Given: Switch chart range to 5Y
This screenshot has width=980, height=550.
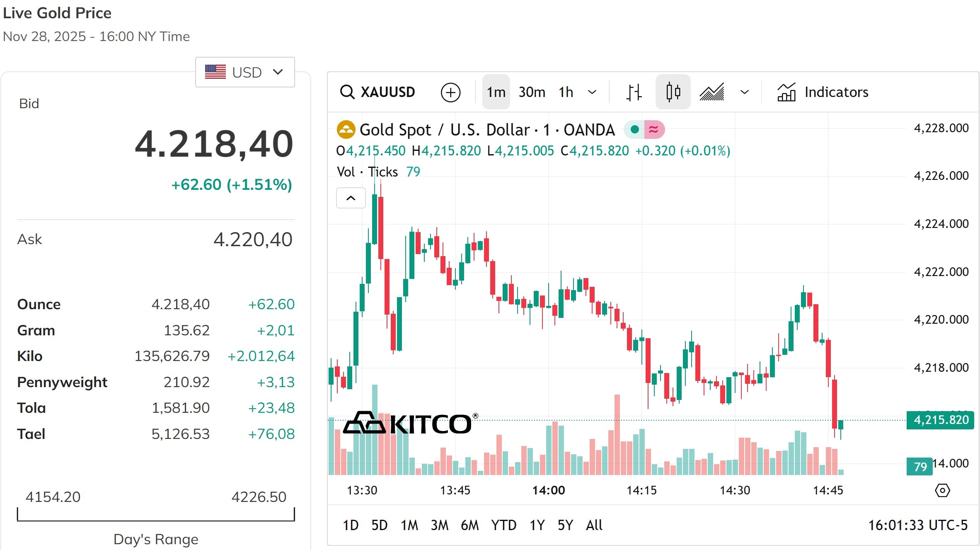Looking at the screenshot, I should coord(565,525).
